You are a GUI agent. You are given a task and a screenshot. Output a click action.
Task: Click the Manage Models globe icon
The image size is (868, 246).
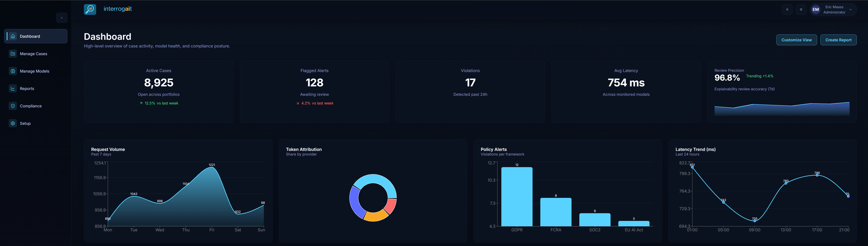click(x=13, y=71)
